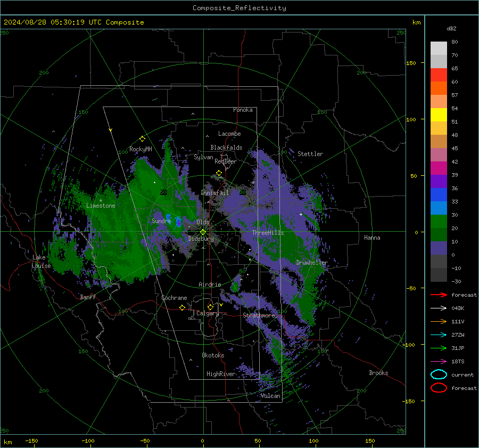Click the Stettler label
Screen dimensions: 479x448
310,154
